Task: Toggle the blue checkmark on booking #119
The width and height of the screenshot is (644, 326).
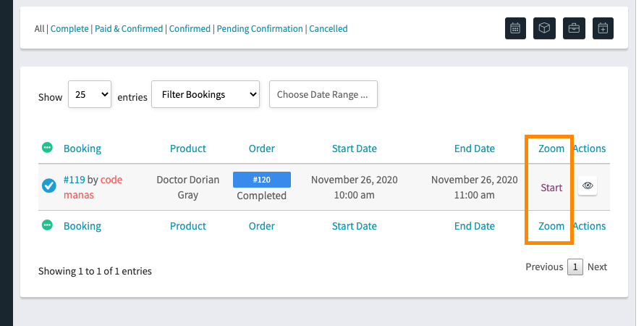Action: click(x=49, y=185)
